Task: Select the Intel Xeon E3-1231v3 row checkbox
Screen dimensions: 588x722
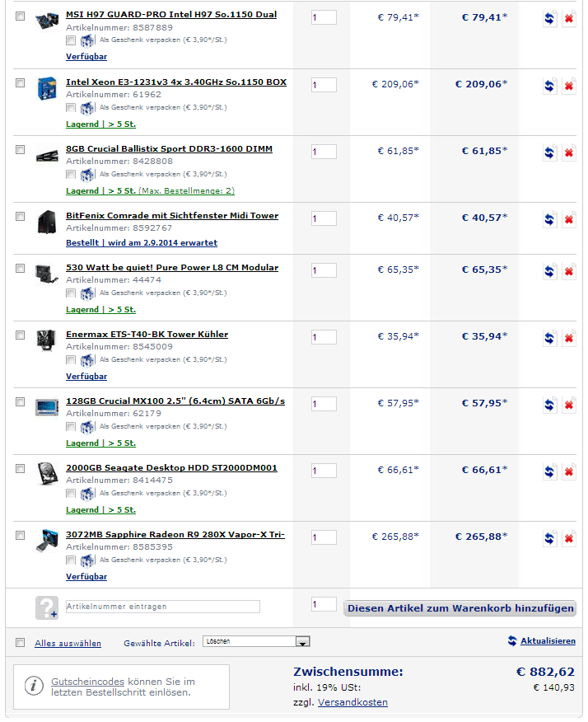Action: pos(20,83)
